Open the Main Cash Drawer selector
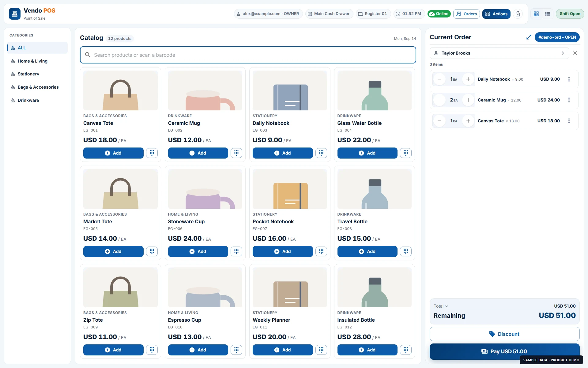 [x=329, y=14]
